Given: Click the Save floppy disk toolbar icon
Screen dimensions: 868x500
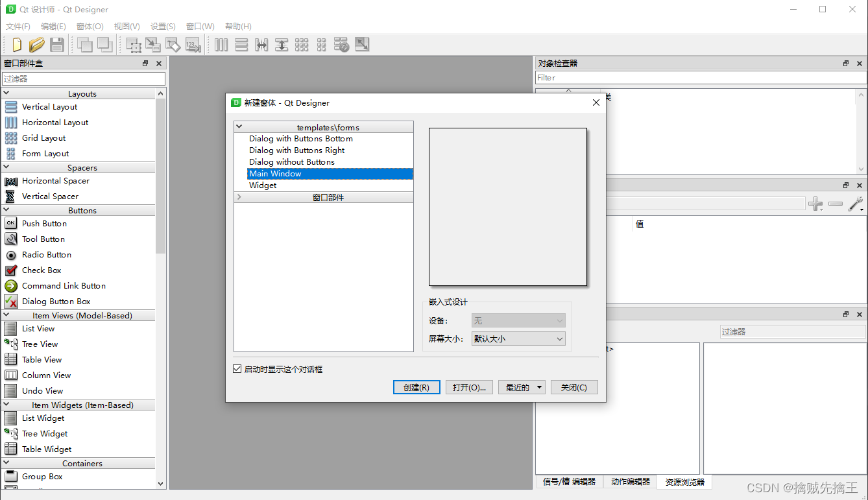Looking at the screenshot, I should pyautogui.click(x=57, y=45).
